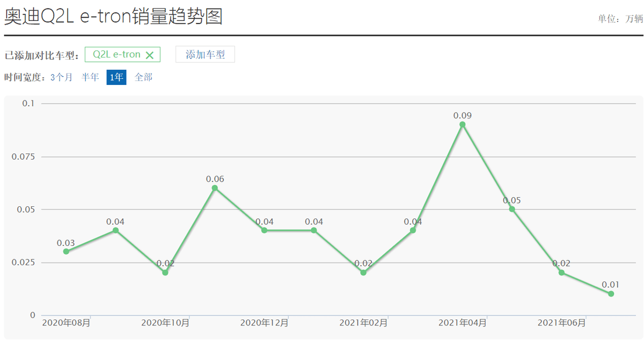The image size is (644, 341).
Task: Click the 0.03 data point for 2020年08月
Action: 66,251
